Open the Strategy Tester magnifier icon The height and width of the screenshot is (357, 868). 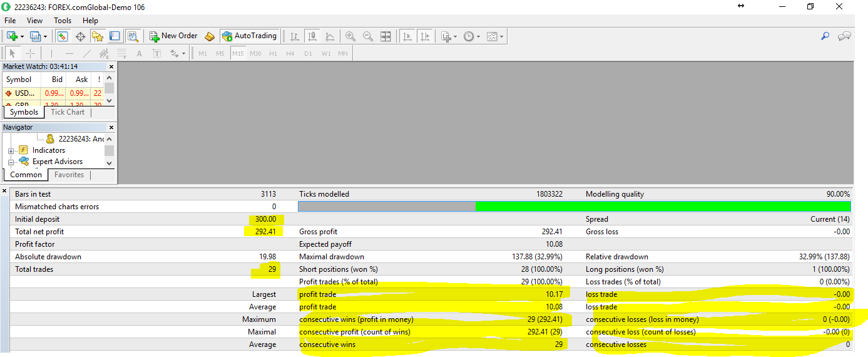click(x=133, y=36)
